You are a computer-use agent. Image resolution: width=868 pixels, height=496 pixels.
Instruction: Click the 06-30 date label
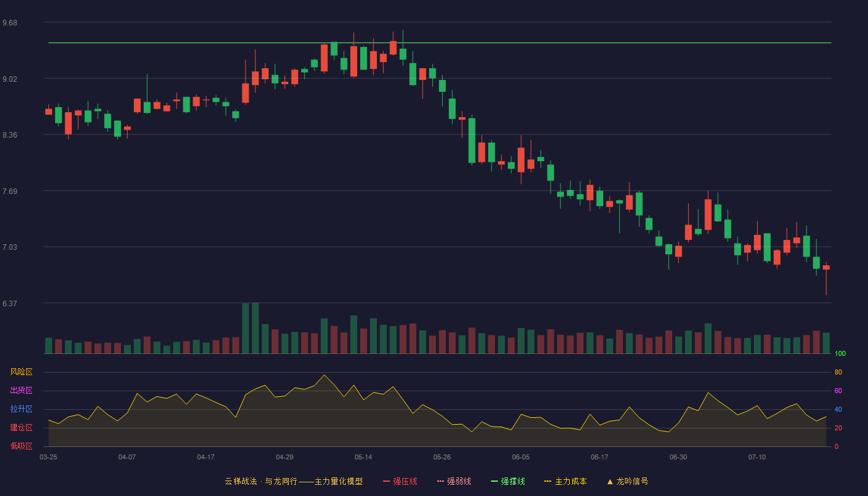coord(678,457)
